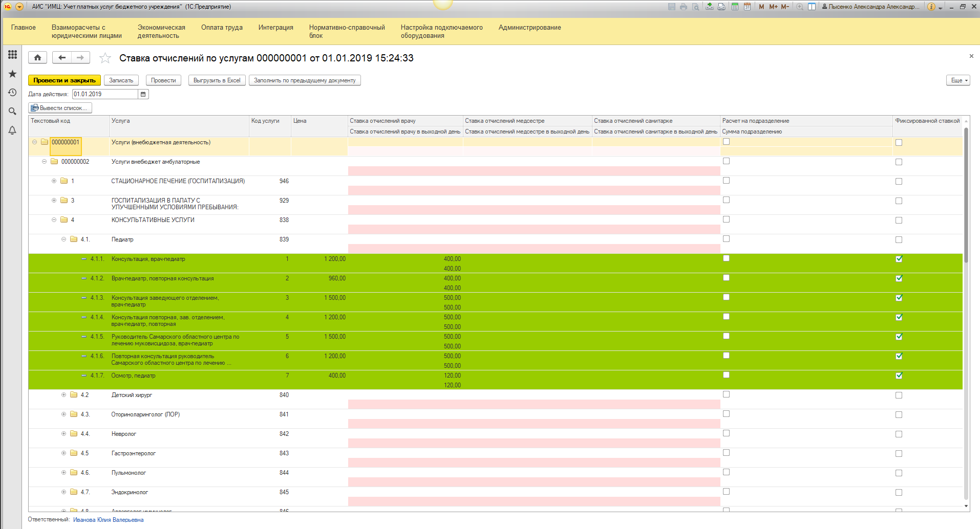Go back with the left arrow button

click(x=62, y=58)
